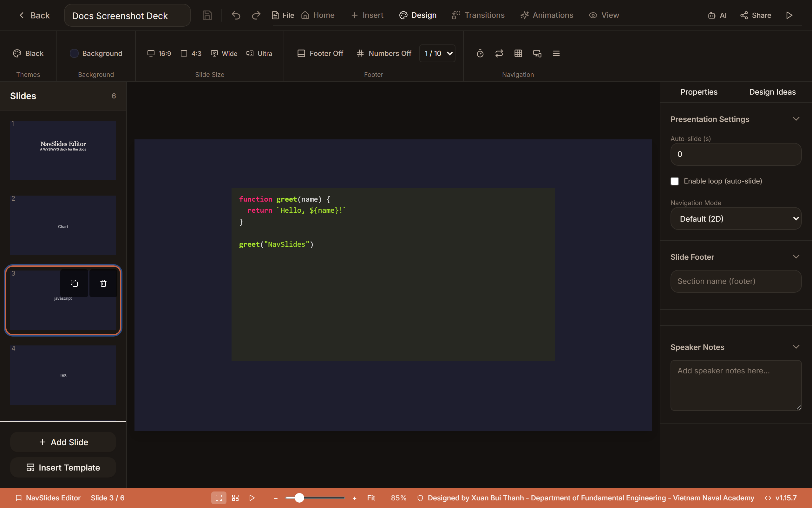Switch to fit-to-screen view icon in status bar

(x=219, y=498)
